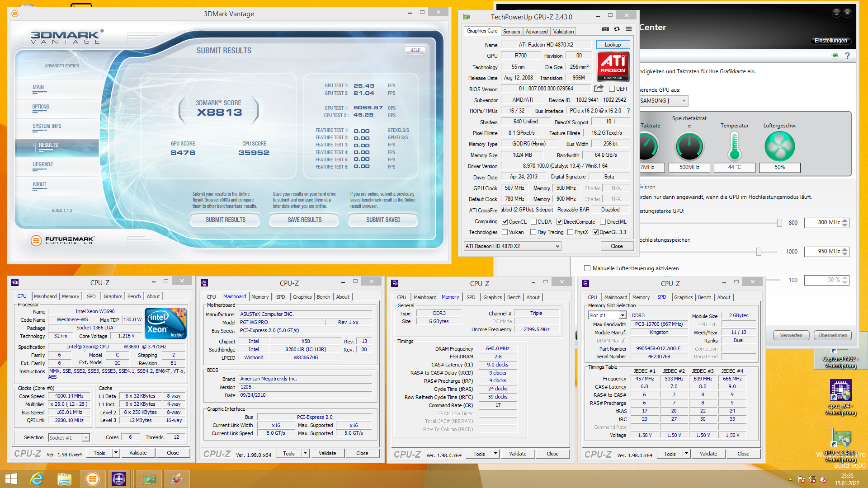868x488 pixels.
Task: Toggle the DirectCompute checkbox
Action: (x=559, y=222)
